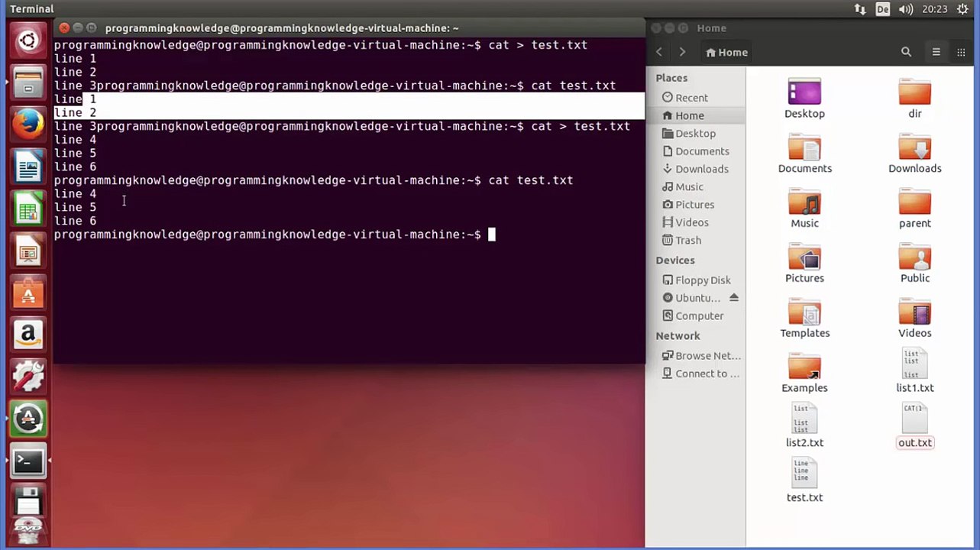Image resolution: width=980 pixels, height=550 pixels.
Task: Open the Amazon launcher icon
Action: 28,334
